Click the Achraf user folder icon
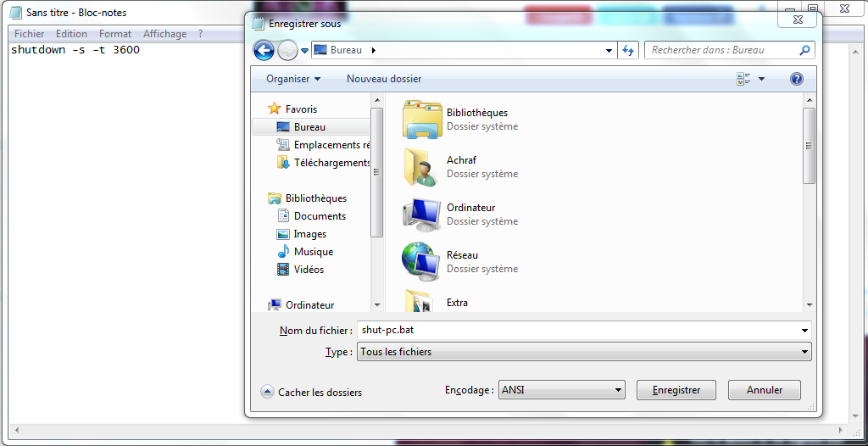The image size is (868, 446). [422, 167]
